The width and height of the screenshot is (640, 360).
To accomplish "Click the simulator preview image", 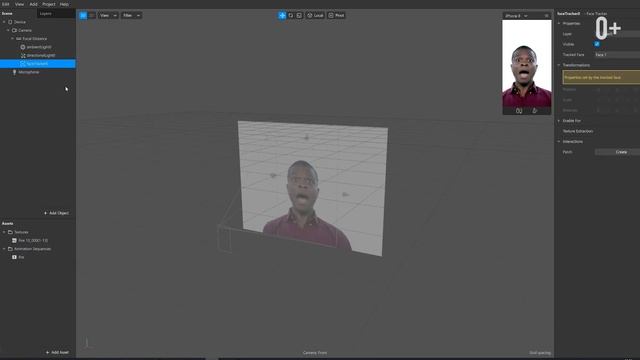I will coord(527,63).
